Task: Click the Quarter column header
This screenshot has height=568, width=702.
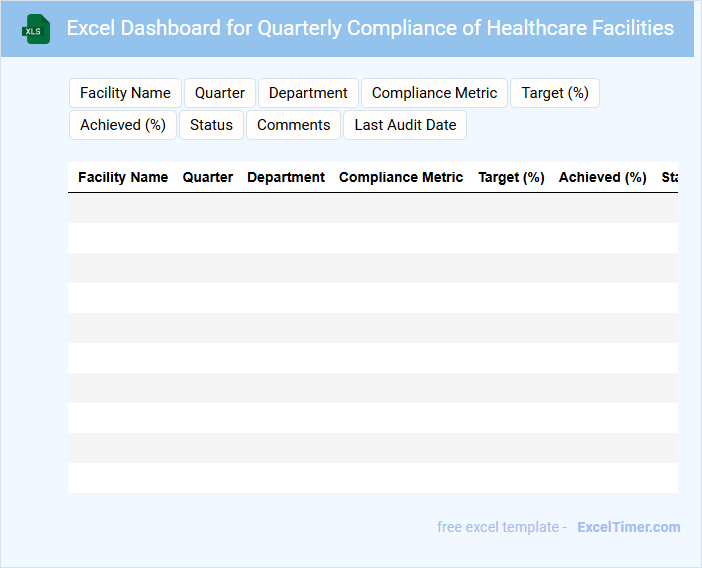Action: (208, 177)
